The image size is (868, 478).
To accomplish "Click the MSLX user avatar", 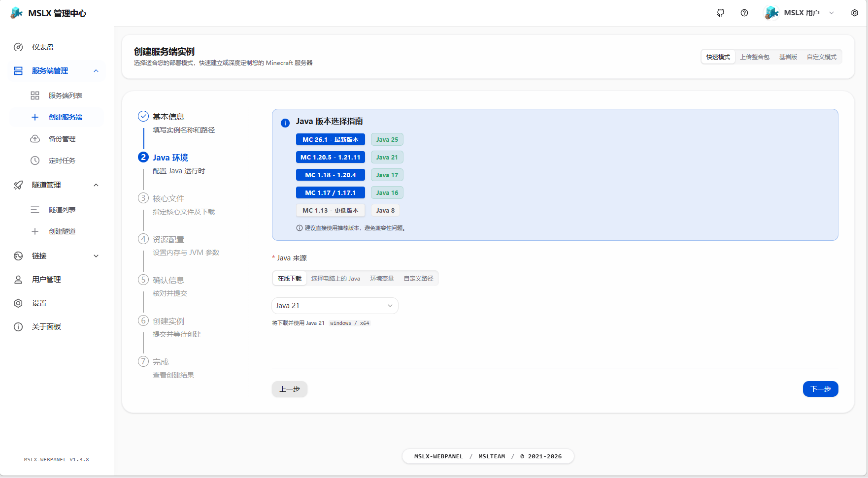I will (x=771, y=13).
